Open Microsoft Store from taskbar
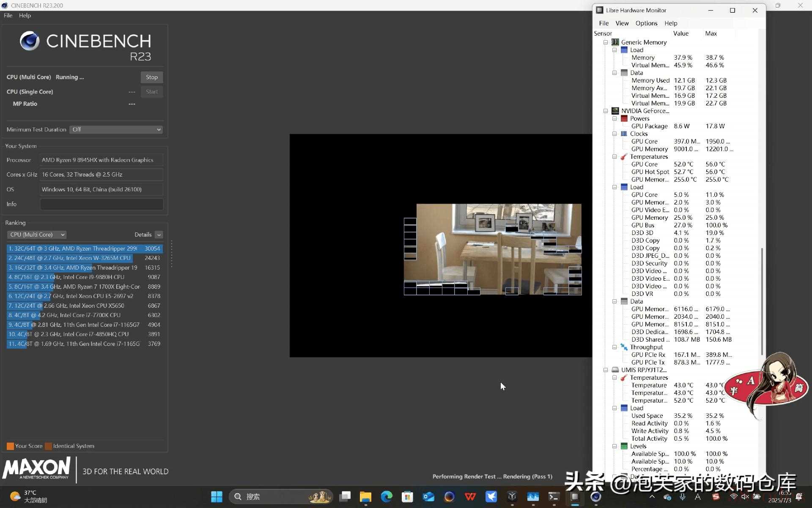The image size is (812, 508). (x=407, y=497)
